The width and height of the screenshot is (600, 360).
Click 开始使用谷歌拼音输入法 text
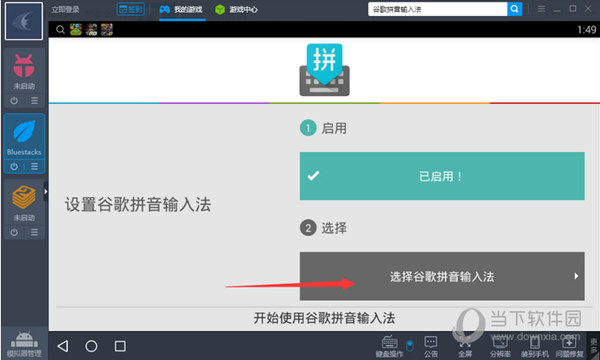(x=324, y=318)
